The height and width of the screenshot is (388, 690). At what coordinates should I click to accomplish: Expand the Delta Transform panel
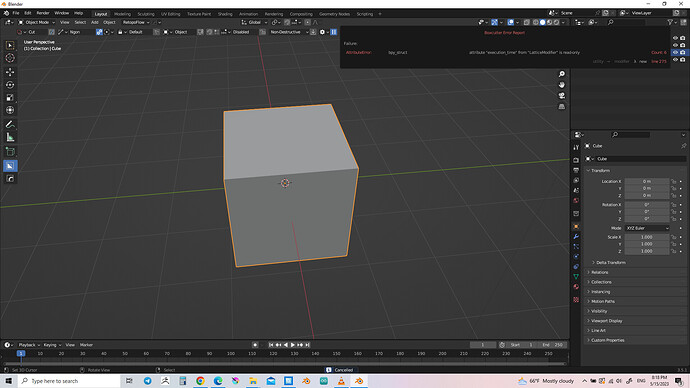[x=611, y=263]
